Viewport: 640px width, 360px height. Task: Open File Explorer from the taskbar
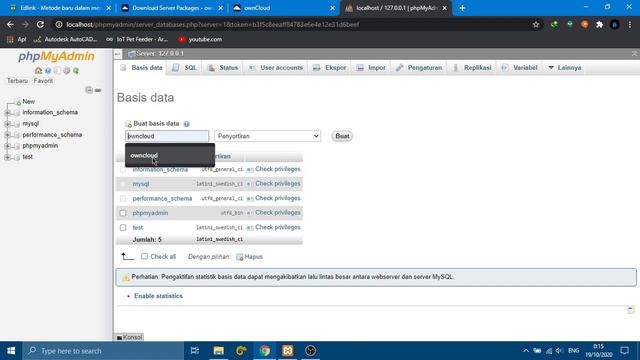click(x=219, y=351)
